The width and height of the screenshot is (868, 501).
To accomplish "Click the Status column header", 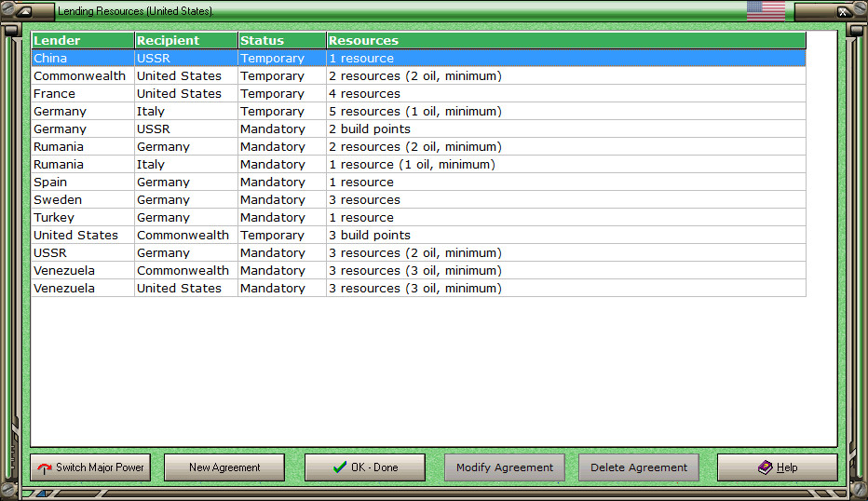I will (x=282, y=40).
